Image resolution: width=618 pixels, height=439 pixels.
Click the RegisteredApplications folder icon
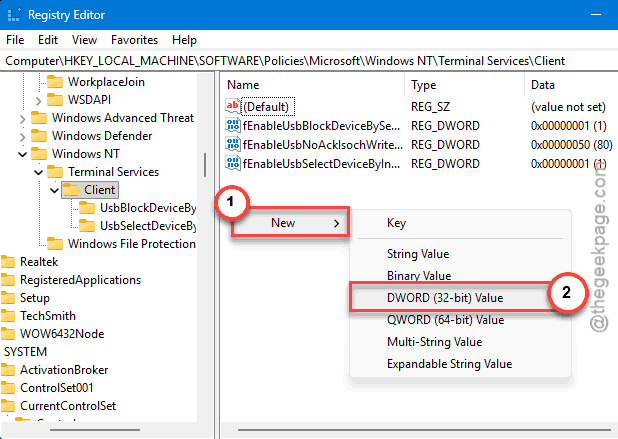point(8,280)
